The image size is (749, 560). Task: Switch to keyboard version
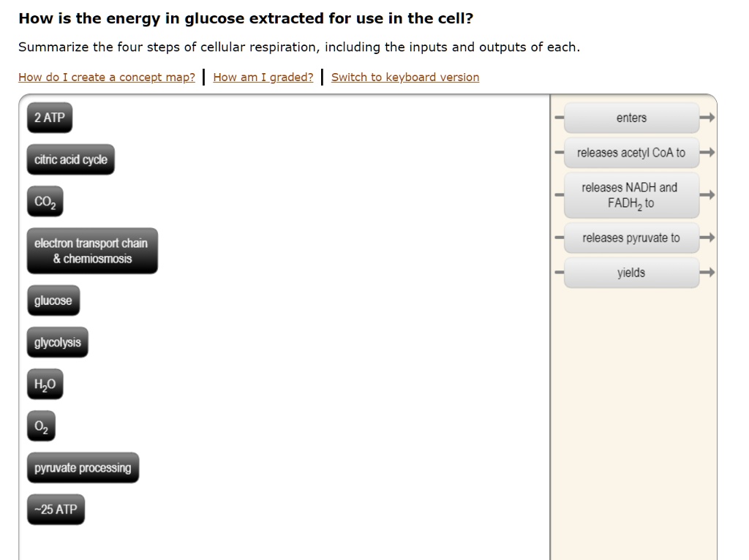[x=404, y=77]
